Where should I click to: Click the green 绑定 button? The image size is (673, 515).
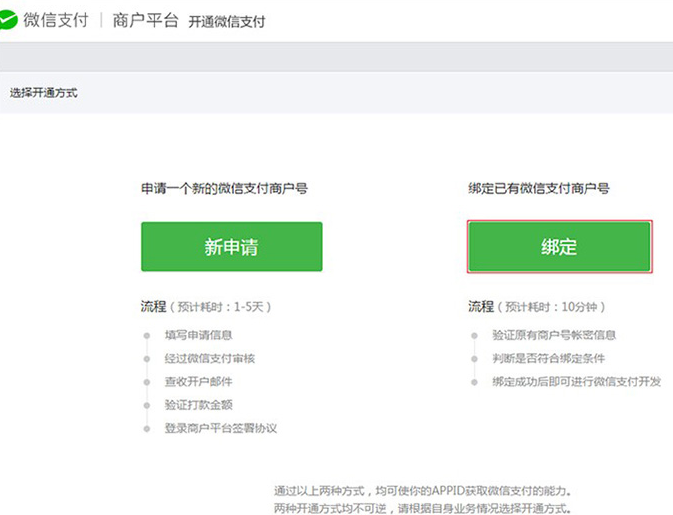(x=560, y=246)
